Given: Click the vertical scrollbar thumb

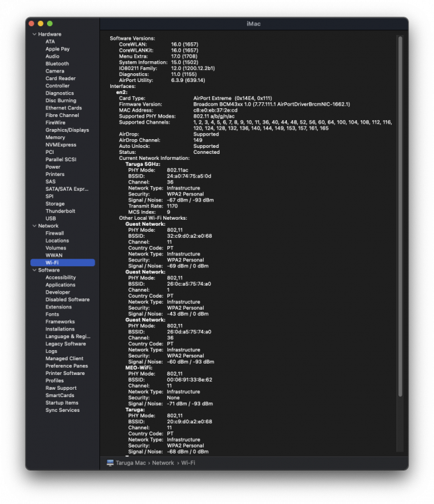Looking at the screenshot, I should tap(400, 216).
